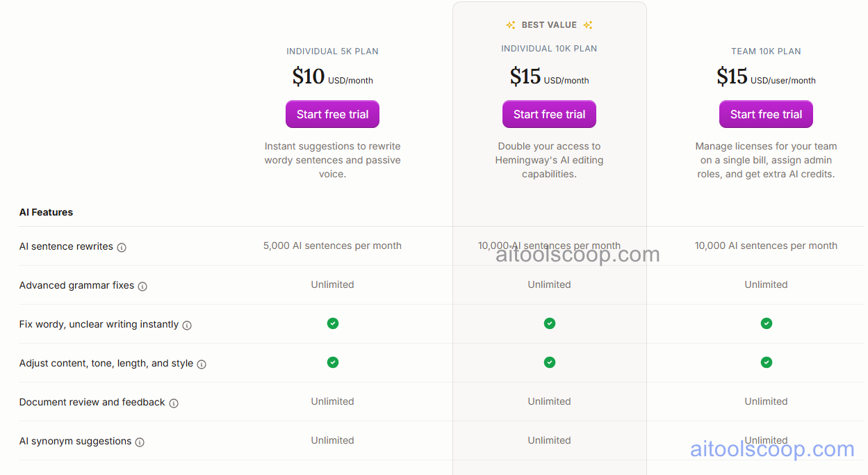Image resolution: width=868 pixels, height=475 pixels.
Task: Click the green checkmark under Individual 5K for wordy writing
Action: click(332, 323)
